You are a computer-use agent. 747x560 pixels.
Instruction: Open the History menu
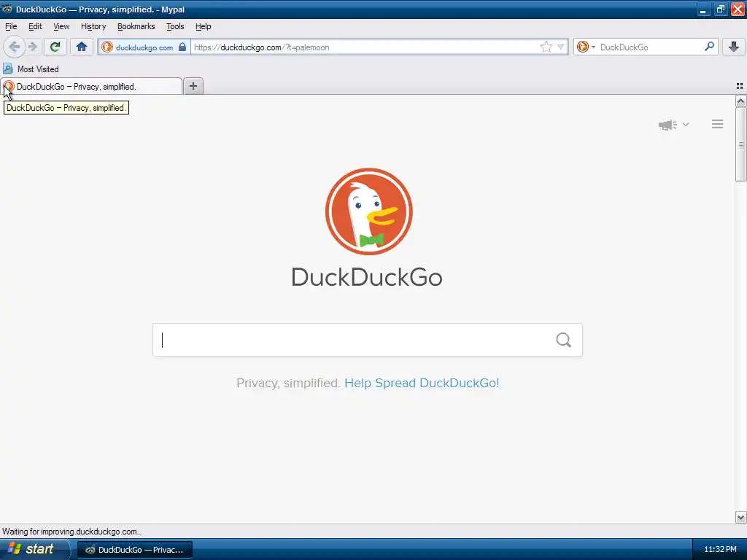[93, 26]
